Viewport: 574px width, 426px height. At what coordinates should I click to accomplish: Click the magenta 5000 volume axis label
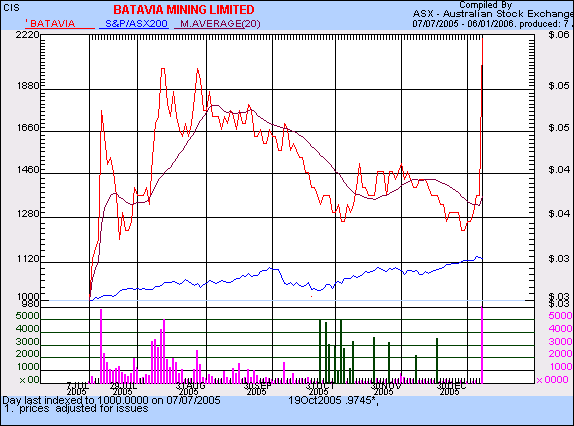(x=560, y=315)
